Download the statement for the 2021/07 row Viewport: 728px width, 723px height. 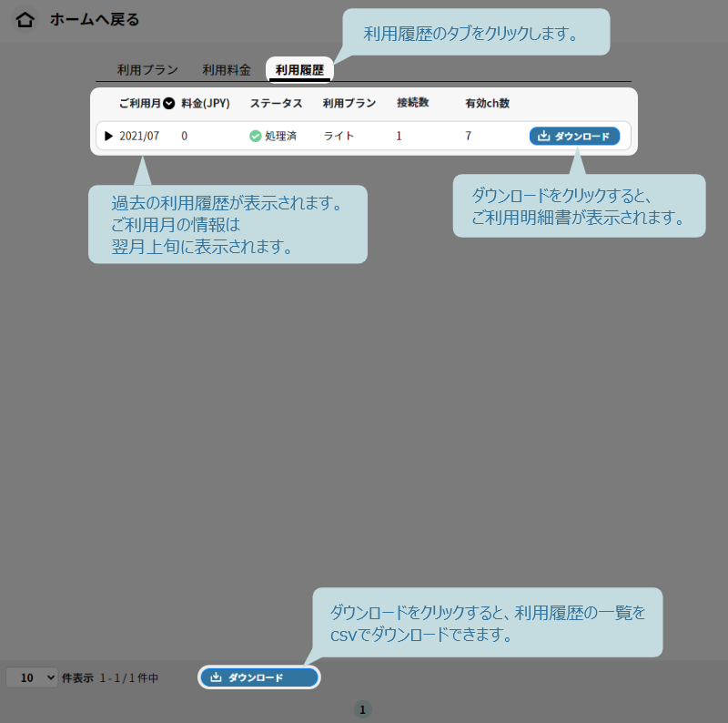(574, 137)
